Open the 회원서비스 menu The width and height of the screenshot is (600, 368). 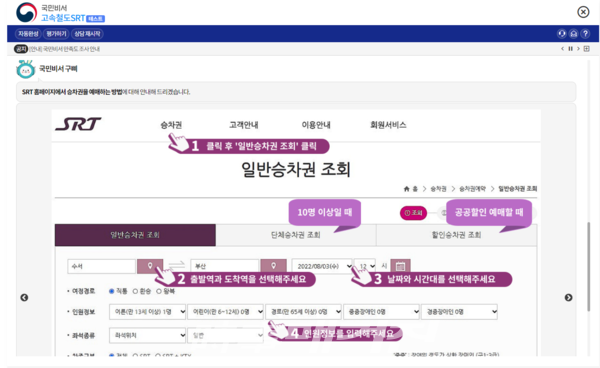tap(388, 125)
